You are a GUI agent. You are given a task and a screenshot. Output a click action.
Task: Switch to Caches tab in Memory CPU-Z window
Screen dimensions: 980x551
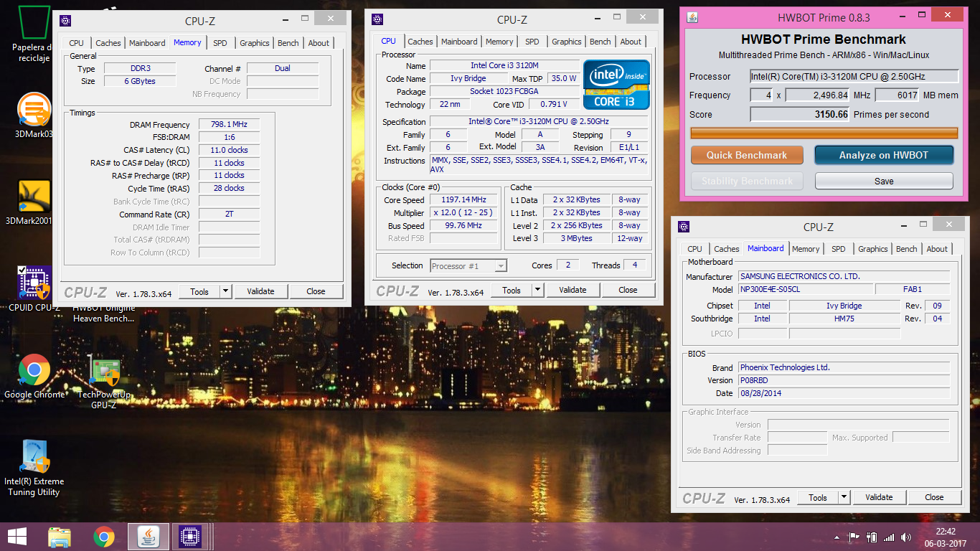pos(108,43)
